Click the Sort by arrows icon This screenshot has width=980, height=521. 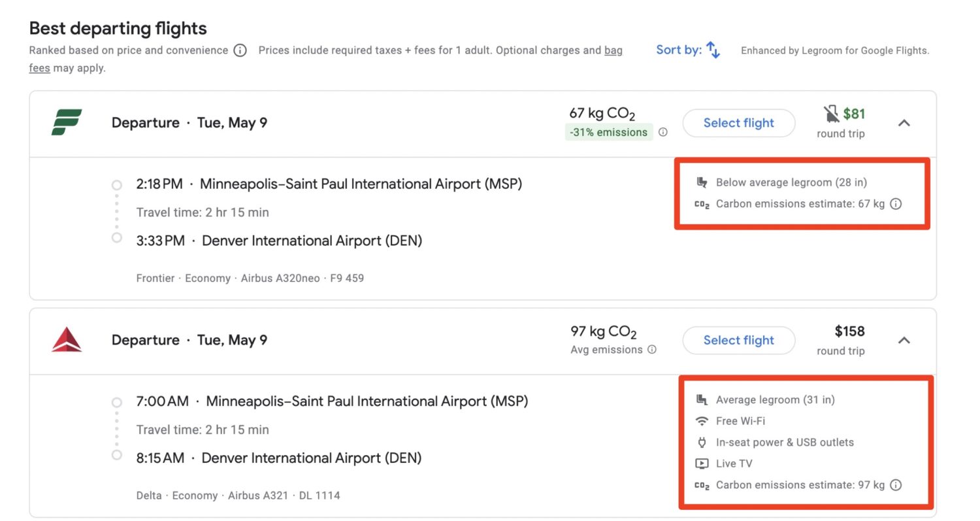pos(713,50)
